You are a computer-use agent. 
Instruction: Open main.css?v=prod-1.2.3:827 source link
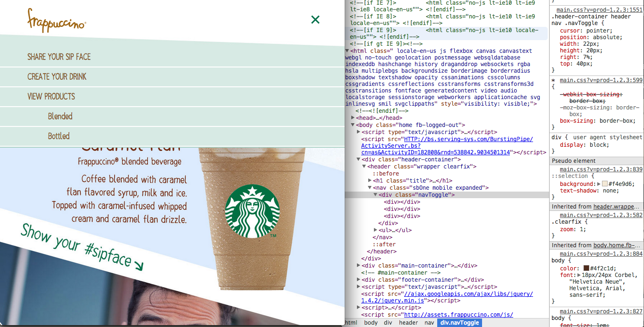(x=602, y=311)
